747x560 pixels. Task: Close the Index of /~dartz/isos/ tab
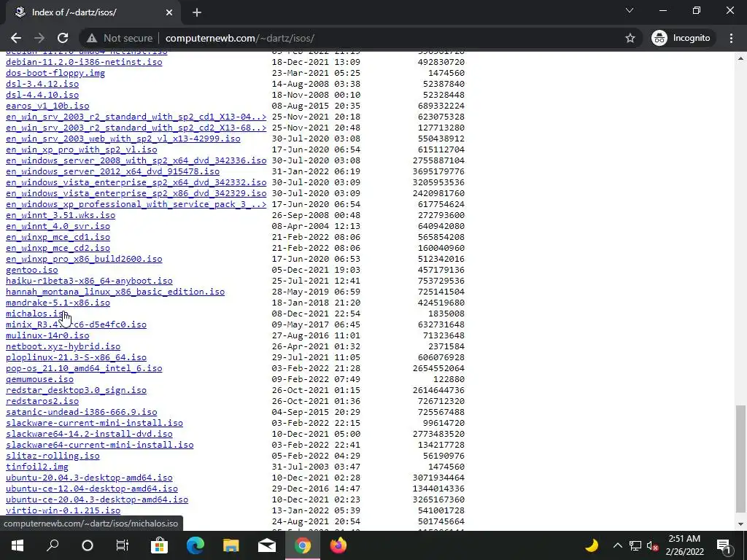click(169, 12)
